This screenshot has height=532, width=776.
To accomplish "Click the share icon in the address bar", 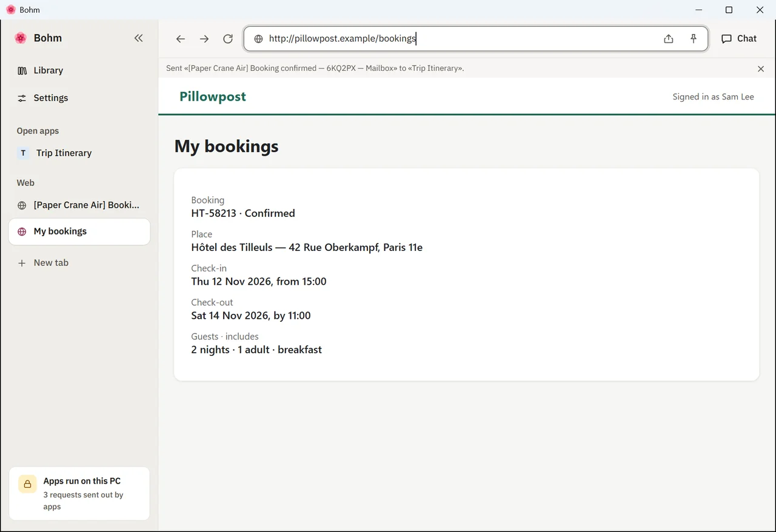I will click(x=669, y=39).
